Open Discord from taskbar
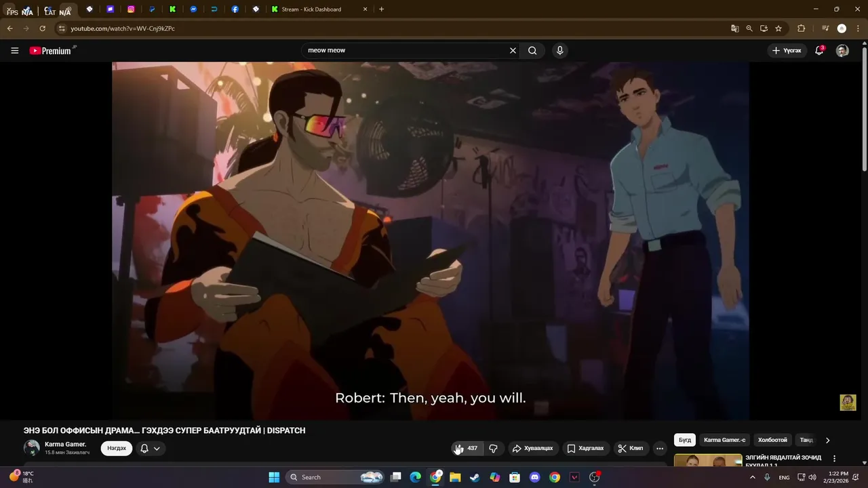This screenshot has height=488, width=868. point(534,477)
